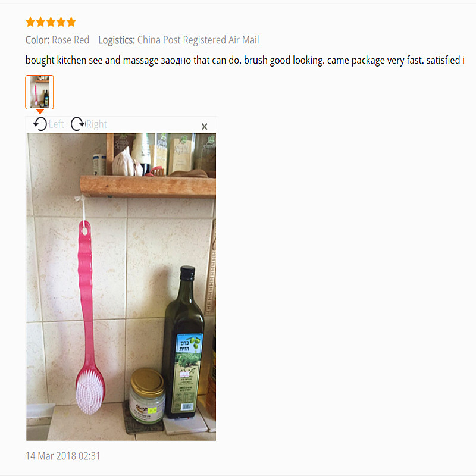The image size is (476, 476).
Task: Click the 'Color:' label
Action: (37, 40)
